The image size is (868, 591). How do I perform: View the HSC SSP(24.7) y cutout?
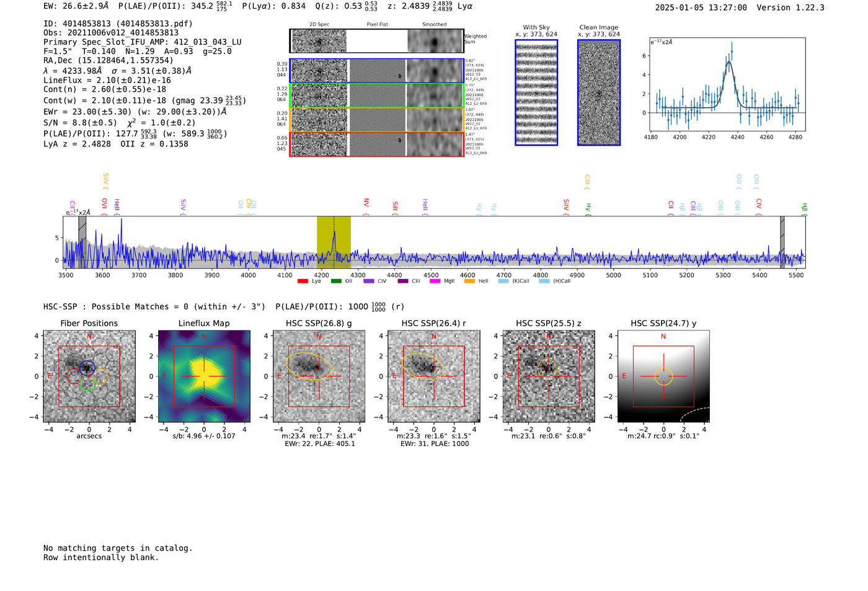click(663, 376)
